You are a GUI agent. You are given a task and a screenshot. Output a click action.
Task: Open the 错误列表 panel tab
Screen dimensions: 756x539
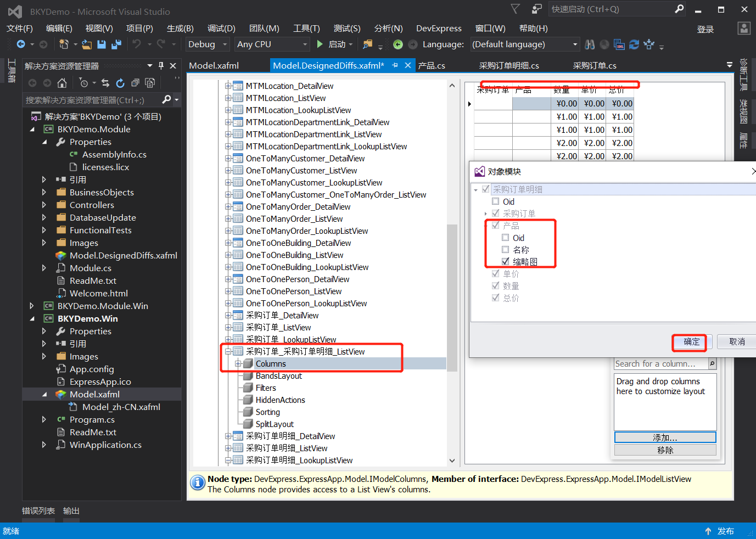[38, 511]
